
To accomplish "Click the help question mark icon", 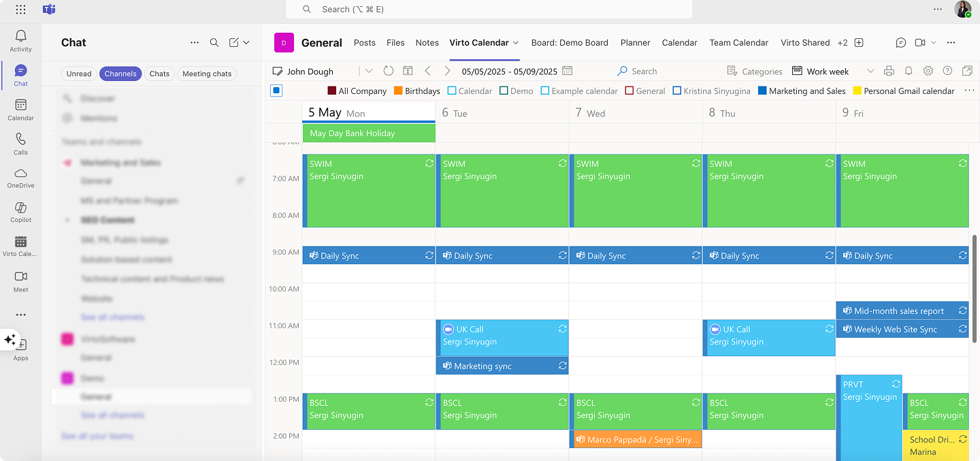I will (947, 71).
